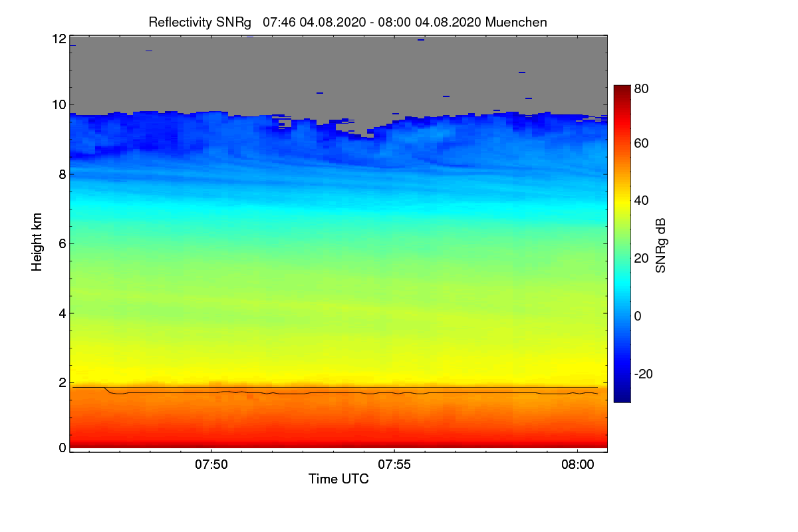The width and height of the screenshot is (798, 532).
Task: Click the colorbar value 20
Action: click(642, 258)
